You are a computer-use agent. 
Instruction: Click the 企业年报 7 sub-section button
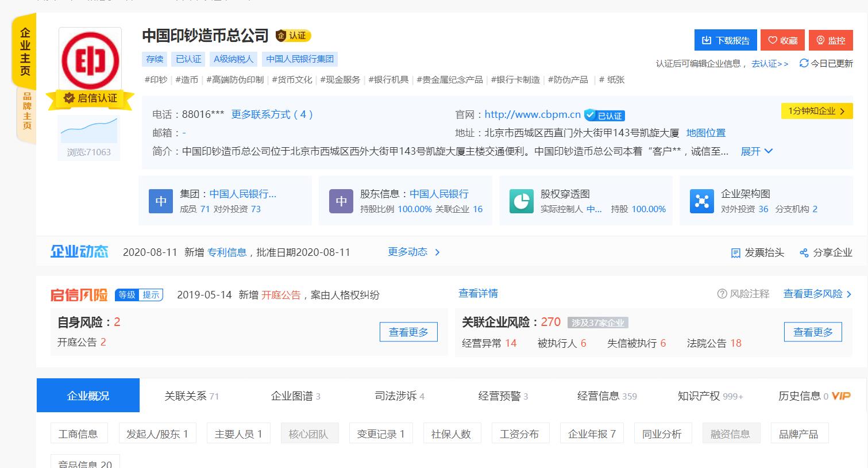click(x=592, y=434)
